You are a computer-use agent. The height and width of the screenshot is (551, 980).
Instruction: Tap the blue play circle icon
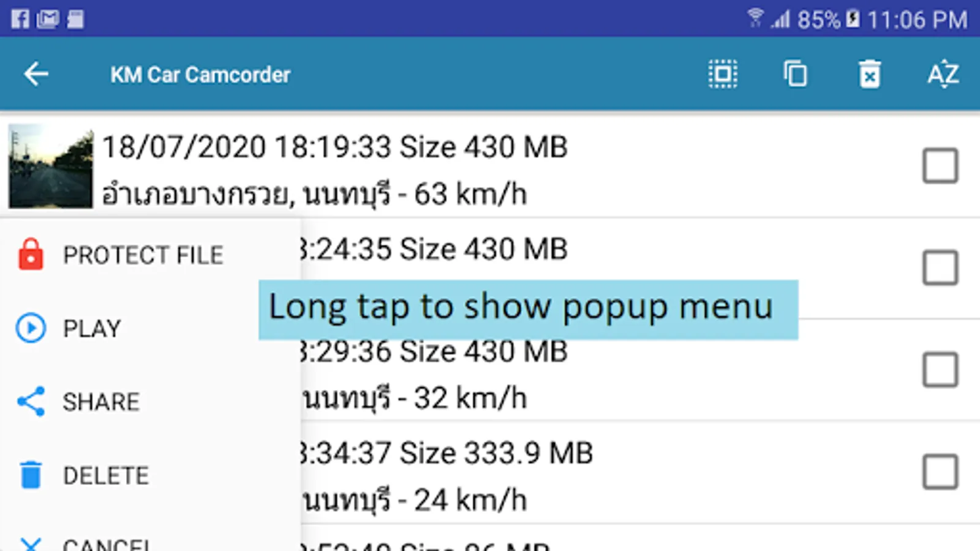pyautogui.click(x=31, y=328)
